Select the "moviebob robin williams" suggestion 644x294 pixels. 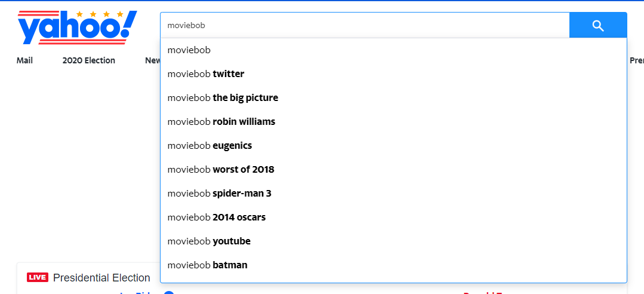pos(393,122)
